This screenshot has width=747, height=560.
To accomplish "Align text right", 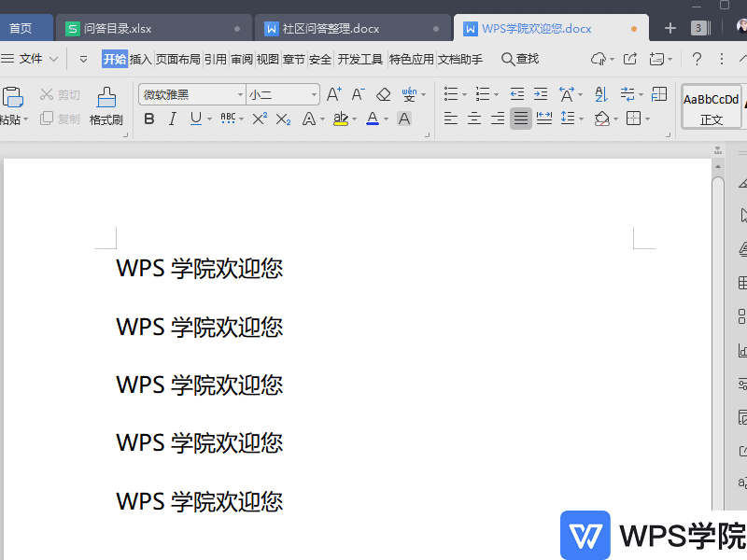I will click(498, 119).
